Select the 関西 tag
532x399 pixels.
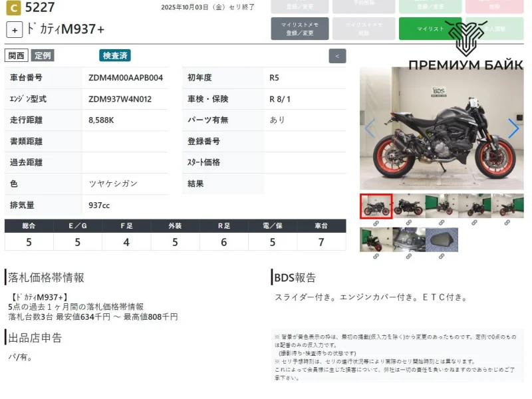(16, 56)
